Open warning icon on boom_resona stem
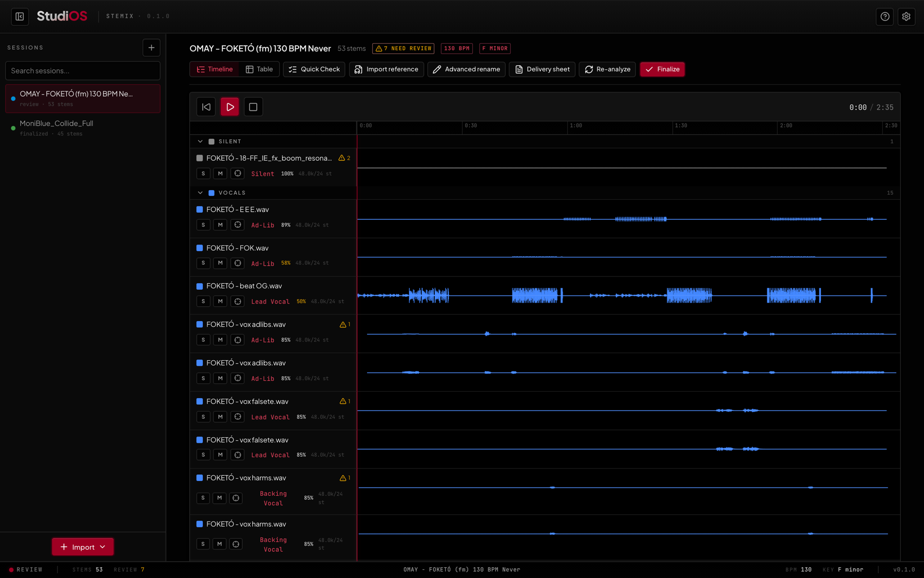The width and height of the screenshot is (924, 578). tap(342, 158)
